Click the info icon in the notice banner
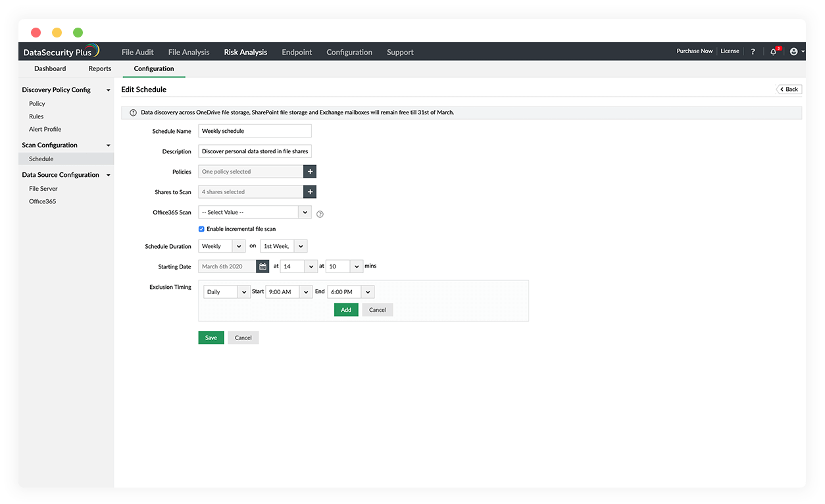The height and width of the screenshot is (504, 825). click(133, 113)
